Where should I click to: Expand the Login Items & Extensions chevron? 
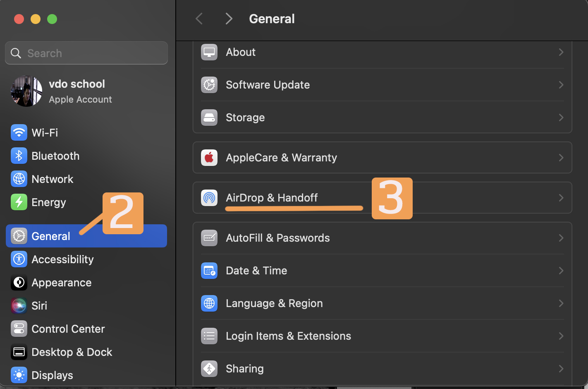coord(561,336)
